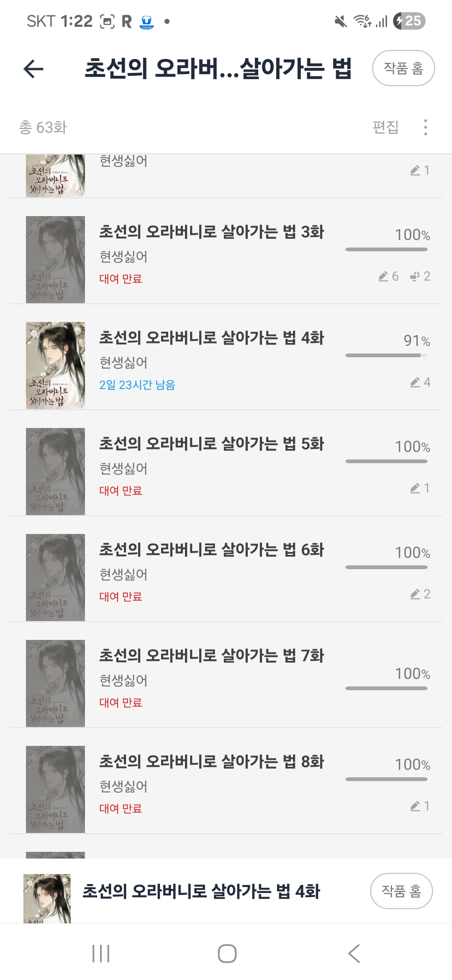
Task: Tap the 2일 23시간 남음 rental label
Action: (137, 385)
